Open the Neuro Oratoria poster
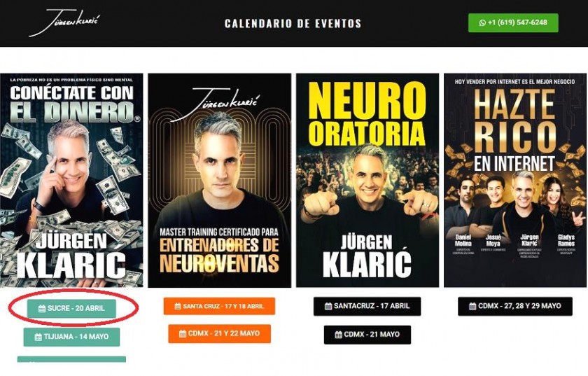Screen dimensions: 588x376 [x=367, y=181]
